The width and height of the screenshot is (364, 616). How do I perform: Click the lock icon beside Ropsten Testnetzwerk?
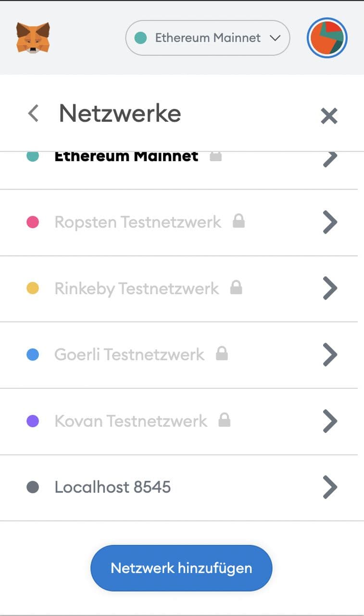pyautogui.click(x=238, y=221)
